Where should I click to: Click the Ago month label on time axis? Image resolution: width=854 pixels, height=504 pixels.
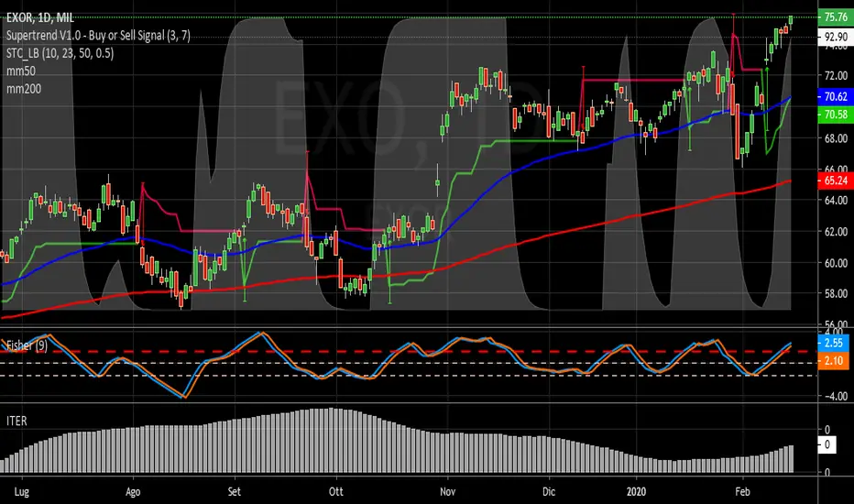pos(133,492)
